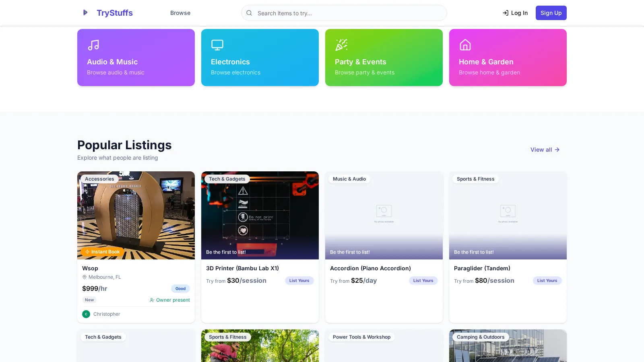
Task: Click Be the first to list on Accordion
Action: 350,252
